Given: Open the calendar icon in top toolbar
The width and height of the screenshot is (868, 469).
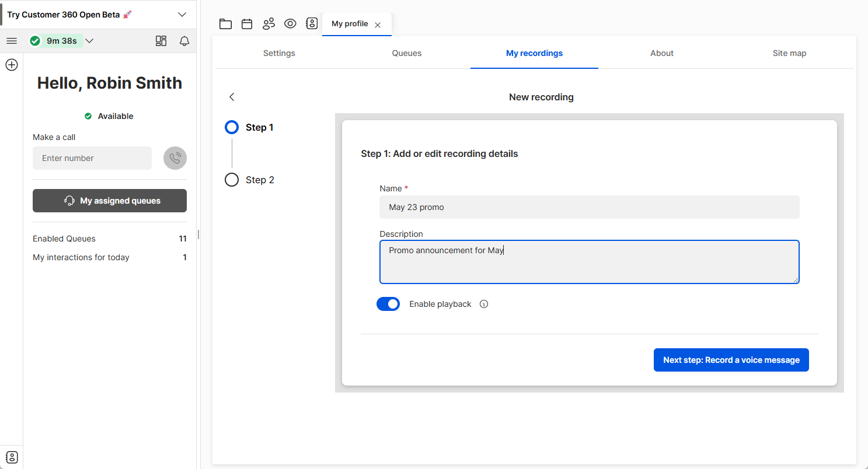Looking at the screenshot, I should pyautogui.click(x=247, y=24).
